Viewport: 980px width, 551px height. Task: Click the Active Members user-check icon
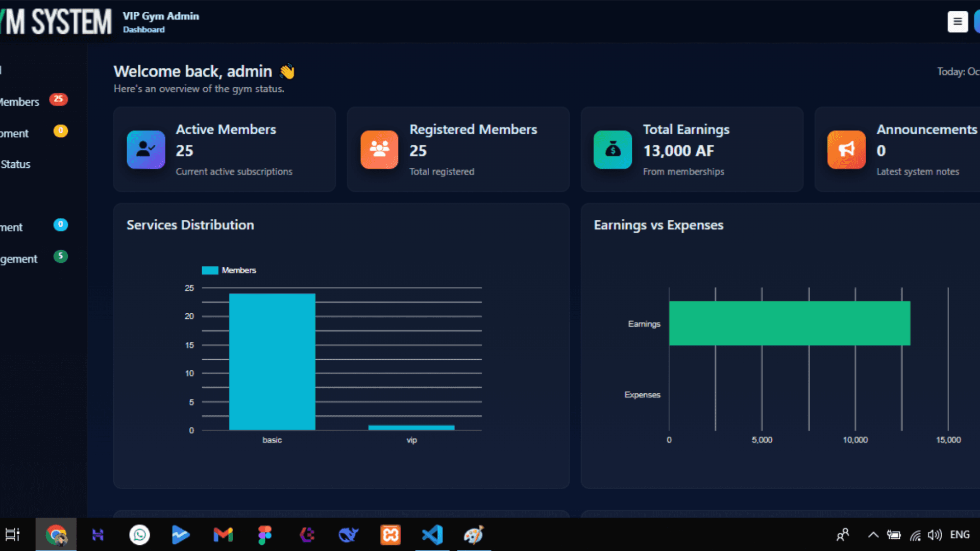(x=146, y=149)
